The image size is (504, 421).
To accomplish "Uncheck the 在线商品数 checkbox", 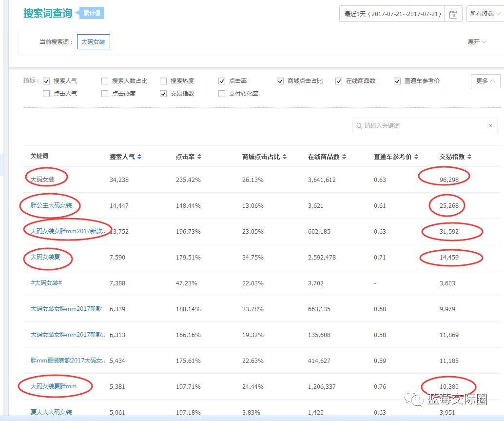I will point(339,81).
